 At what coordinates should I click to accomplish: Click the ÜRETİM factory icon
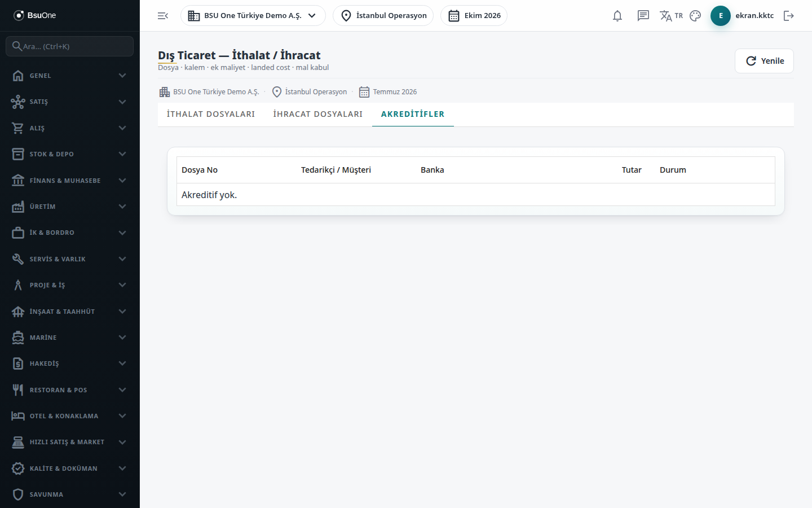[x=18, y=207]
